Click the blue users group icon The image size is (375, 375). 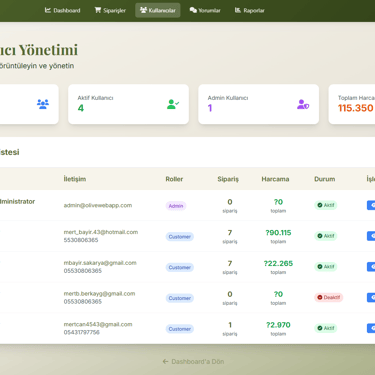(43, 104)
